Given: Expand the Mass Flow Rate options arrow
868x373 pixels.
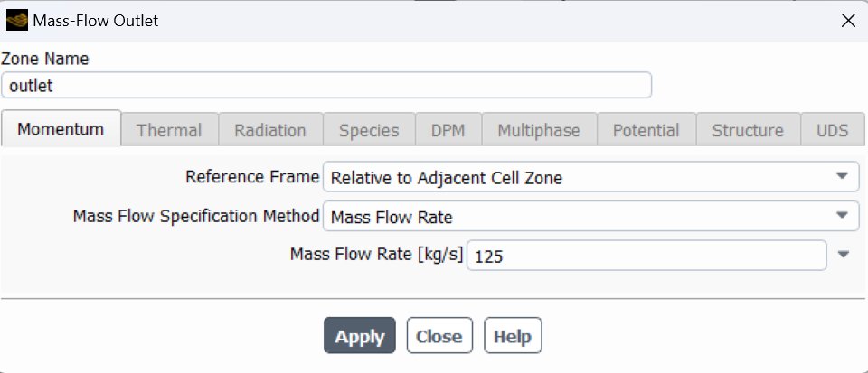Looking at the screenshot, I should [x=844, y=255].
